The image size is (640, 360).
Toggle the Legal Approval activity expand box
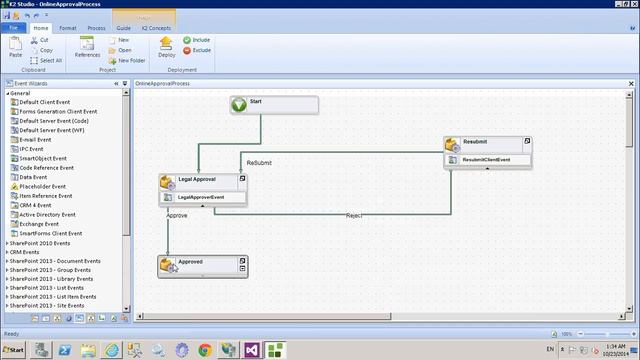pyautogui.click(x=242, y=178)
